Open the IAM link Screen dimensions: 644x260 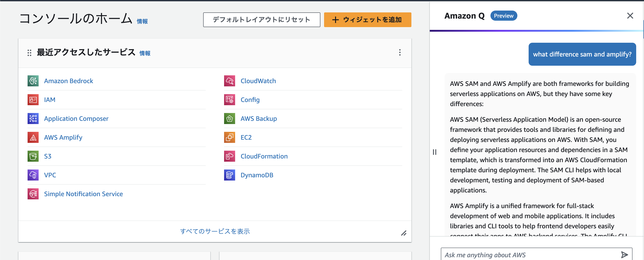click(x=50, y=100)
